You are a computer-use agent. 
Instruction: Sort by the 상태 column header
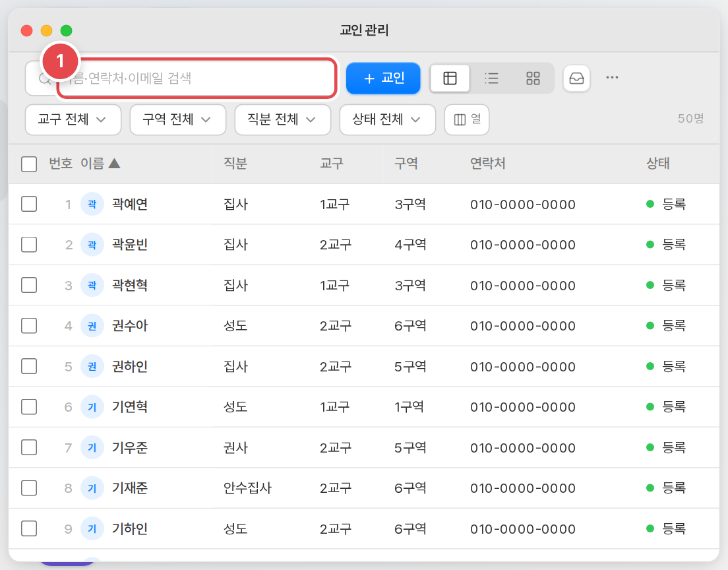coord(658,164)
